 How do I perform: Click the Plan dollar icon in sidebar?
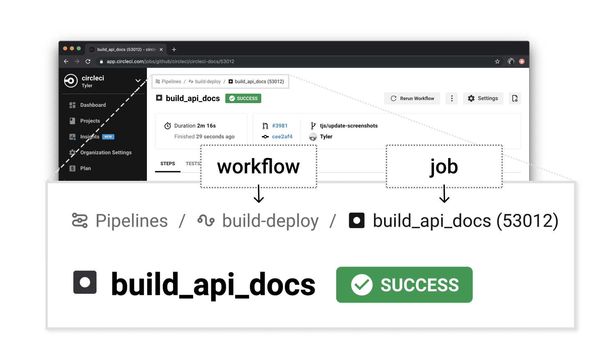[x=72, y=168]
